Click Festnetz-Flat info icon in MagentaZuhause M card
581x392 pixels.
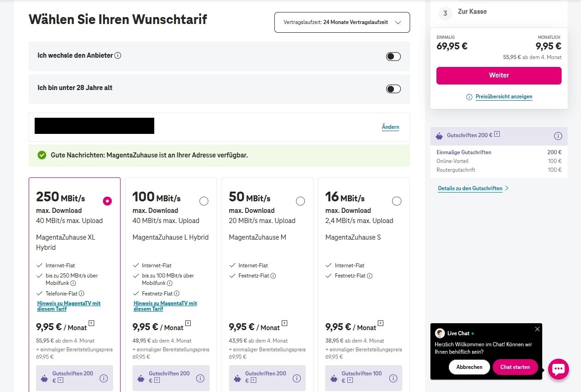click(273, 276)
